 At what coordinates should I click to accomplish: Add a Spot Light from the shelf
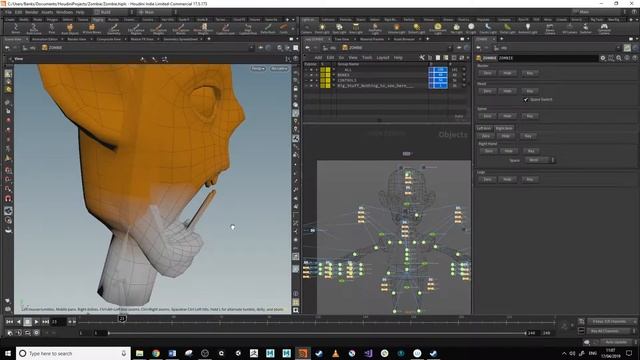coord(339,29)
